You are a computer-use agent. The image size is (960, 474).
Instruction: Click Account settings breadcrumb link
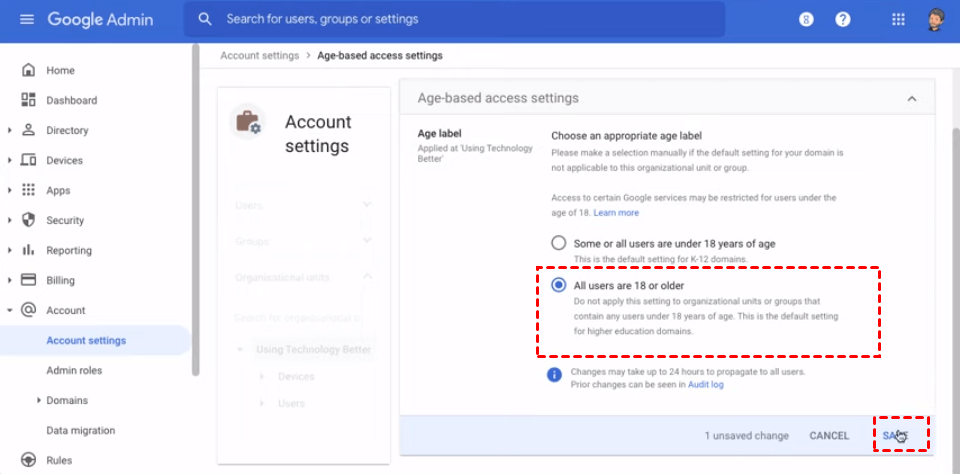pos(259,56)
